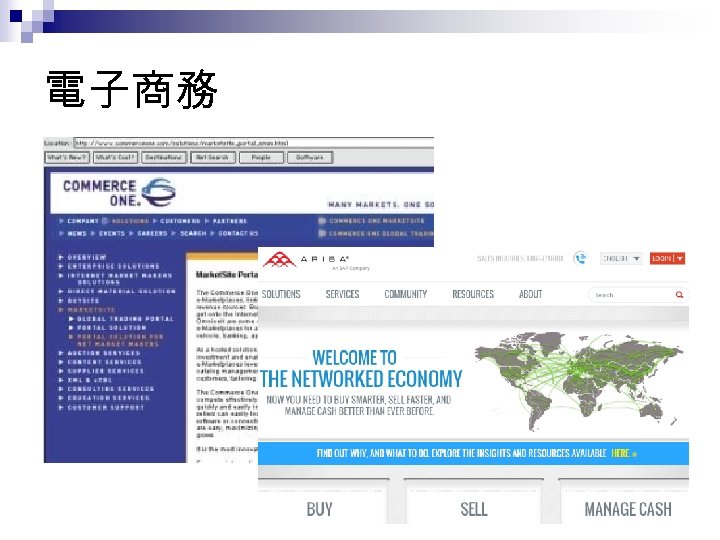Open the Solutions menu on Ariba
Viewport: 720px width, 540px height.
click(x=281, y=294)
